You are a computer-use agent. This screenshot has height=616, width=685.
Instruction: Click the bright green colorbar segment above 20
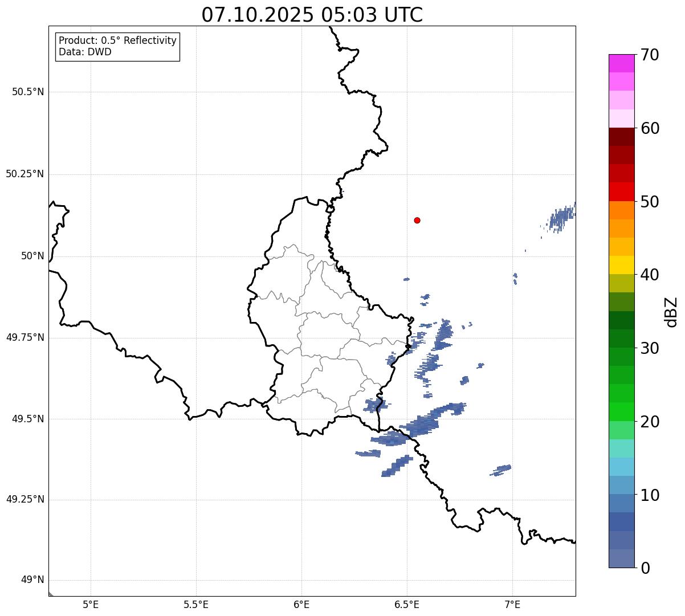pyautogui.click(x=622, y=412)
